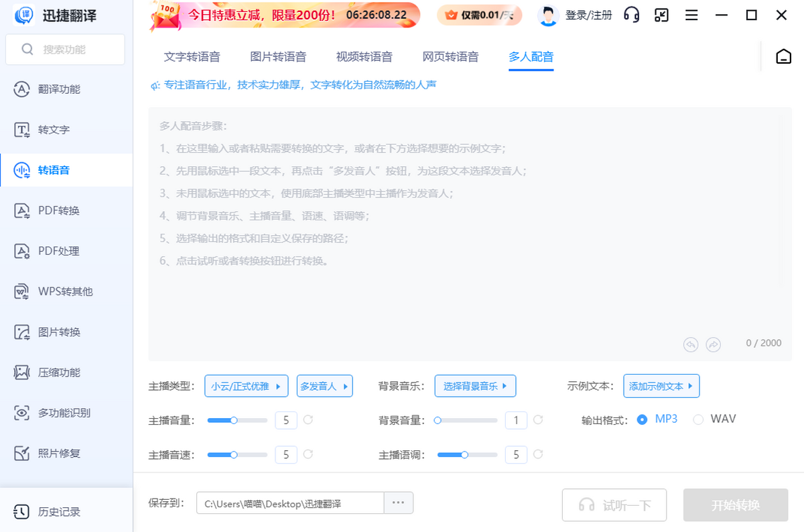The width and height of the screenshot is (804, 532).
Task: Click the 搜索功能 search field
Action: [x=65, y=50]
